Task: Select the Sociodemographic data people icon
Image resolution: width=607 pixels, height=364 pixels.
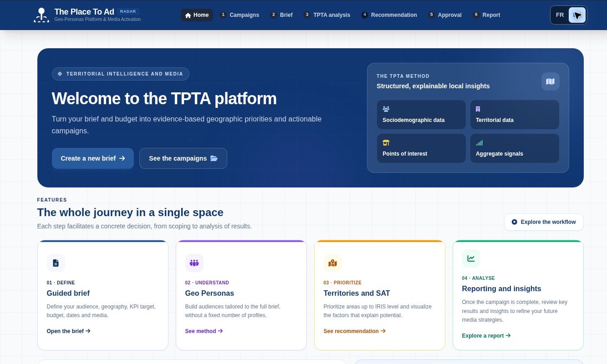Action: [x=386, y=109]
